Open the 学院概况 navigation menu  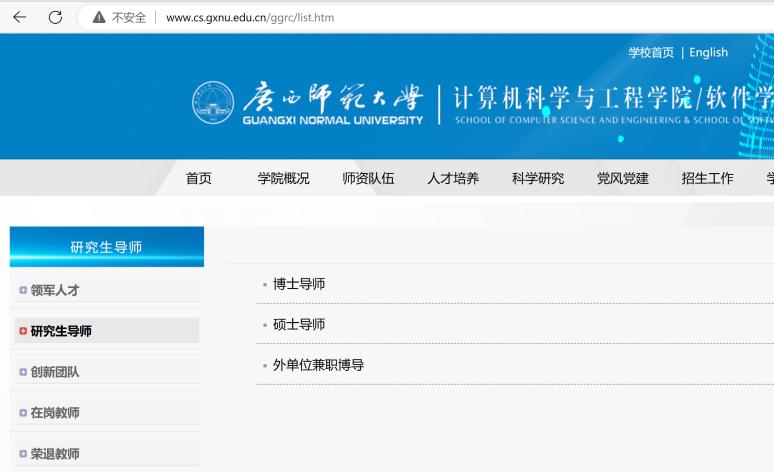pos(283,178)
